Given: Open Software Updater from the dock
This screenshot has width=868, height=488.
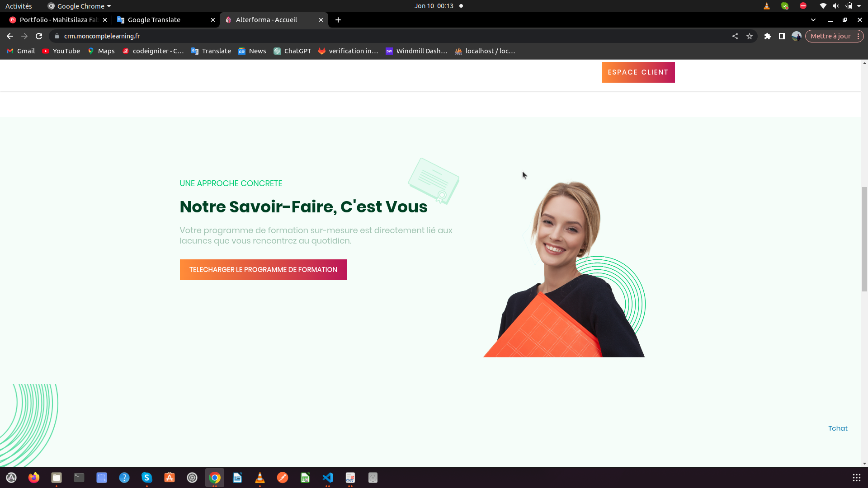Looking at the screenshot, I should 11,478.
